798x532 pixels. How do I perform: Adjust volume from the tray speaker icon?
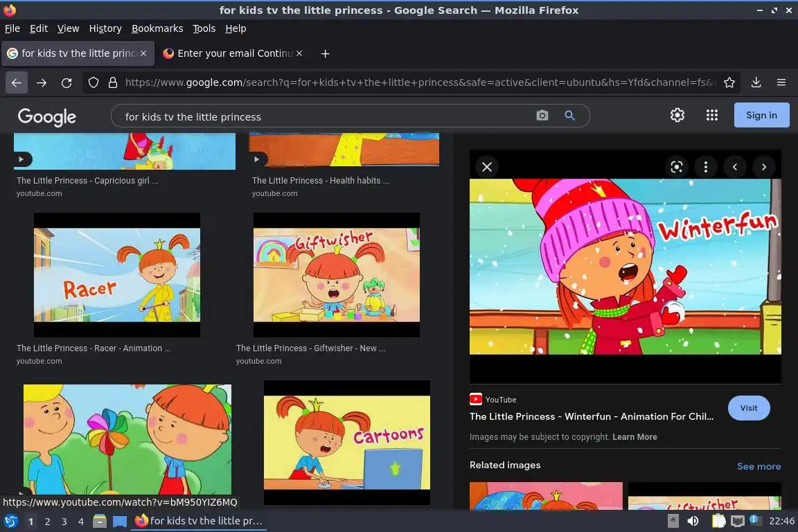(693, 521)
